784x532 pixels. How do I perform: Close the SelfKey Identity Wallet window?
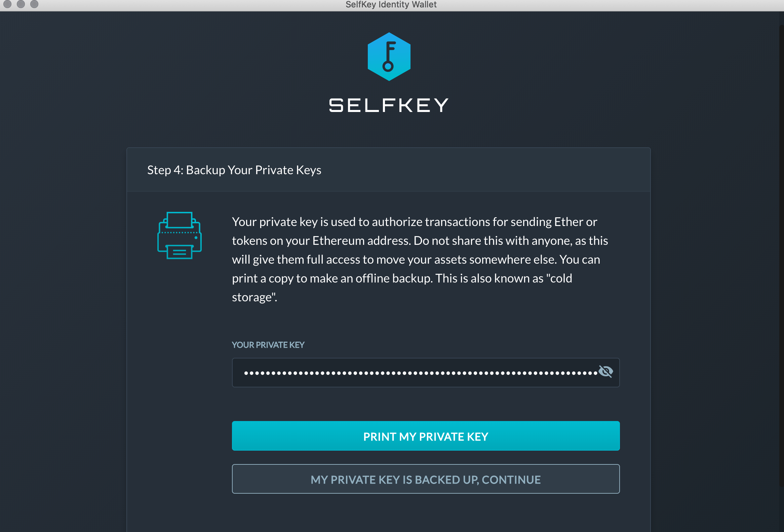coord(7,4)
